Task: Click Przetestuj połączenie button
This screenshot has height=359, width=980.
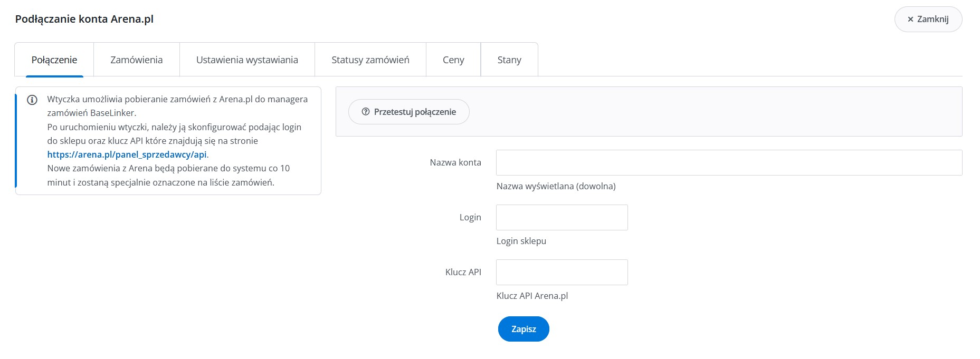Action: tap(409, 112)
